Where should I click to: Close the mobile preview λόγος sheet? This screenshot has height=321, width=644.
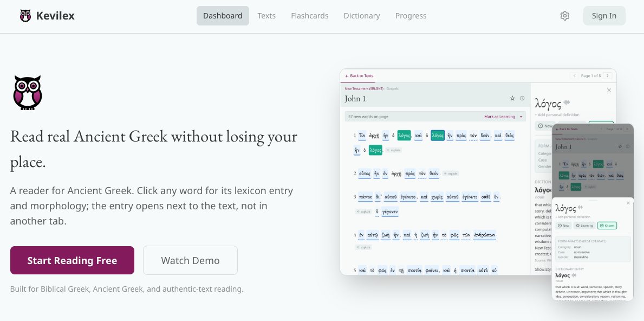(628, 203)
